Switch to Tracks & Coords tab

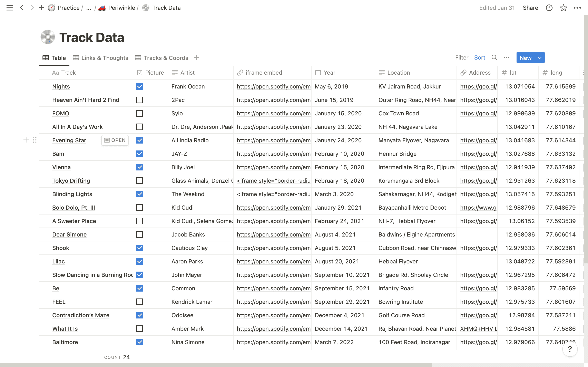[x=161, y=58]
